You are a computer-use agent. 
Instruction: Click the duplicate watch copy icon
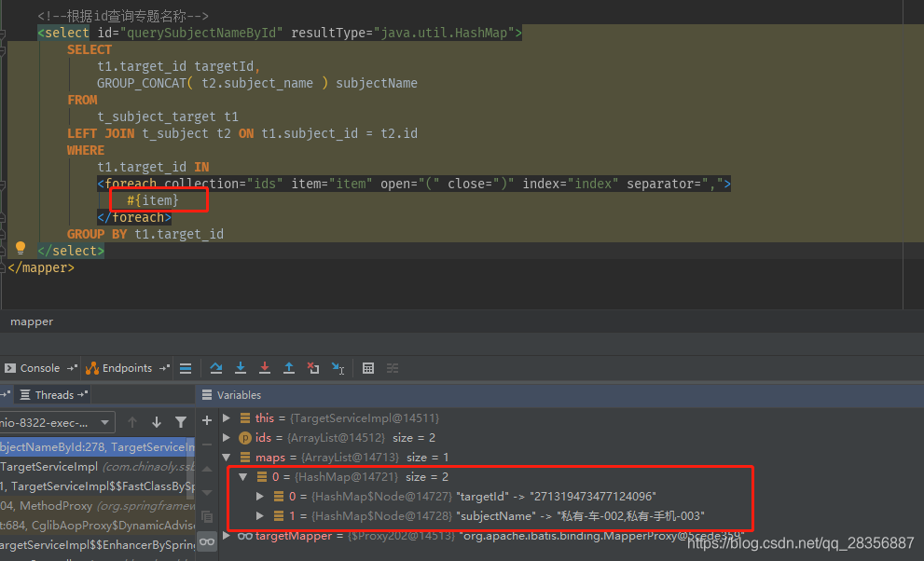click(x=207, y=517)
